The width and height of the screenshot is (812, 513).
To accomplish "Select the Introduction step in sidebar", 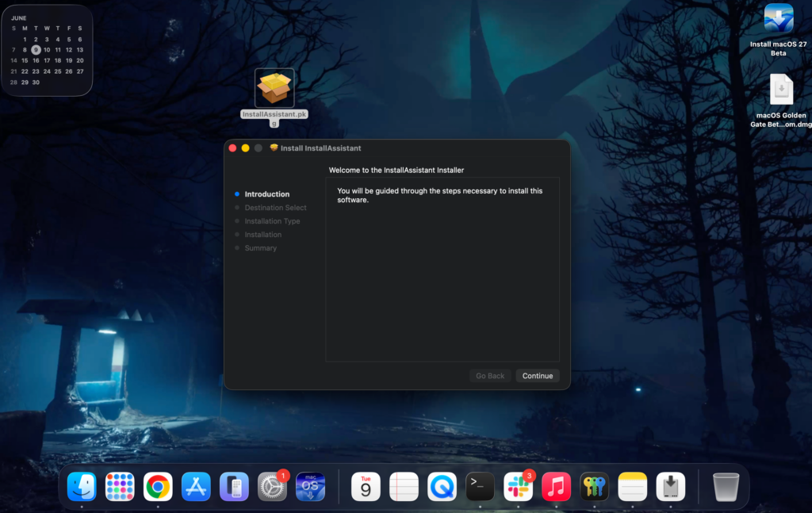I will pos(266,194).
